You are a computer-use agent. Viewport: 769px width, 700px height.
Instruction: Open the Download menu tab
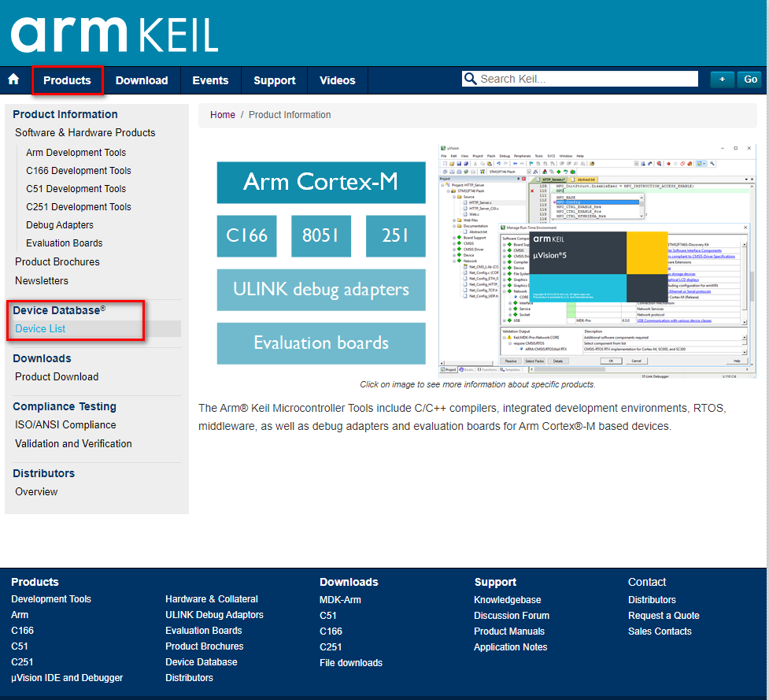pyautogui.click(x=142, y=80)
